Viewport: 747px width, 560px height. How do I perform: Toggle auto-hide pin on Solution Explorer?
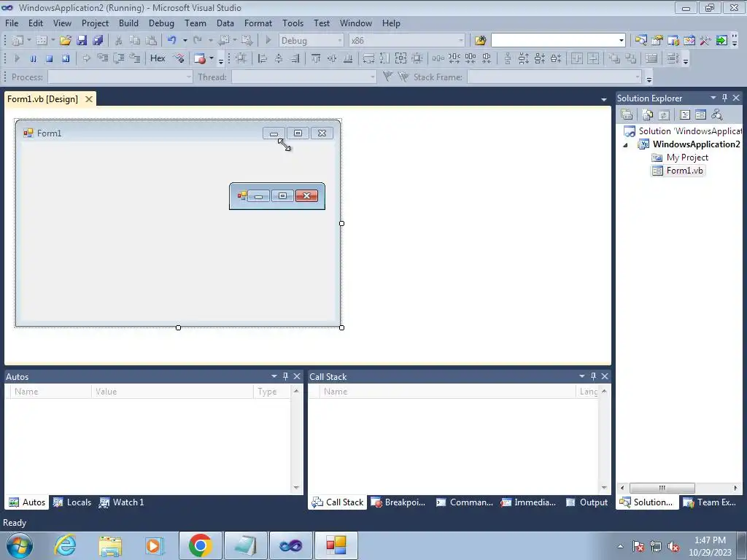(x=724, y=98)
